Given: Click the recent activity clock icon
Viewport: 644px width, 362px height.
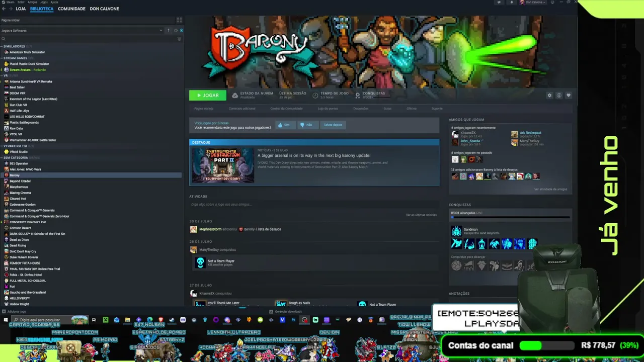Looking at the screenshot, I should [x=176, y=31].
